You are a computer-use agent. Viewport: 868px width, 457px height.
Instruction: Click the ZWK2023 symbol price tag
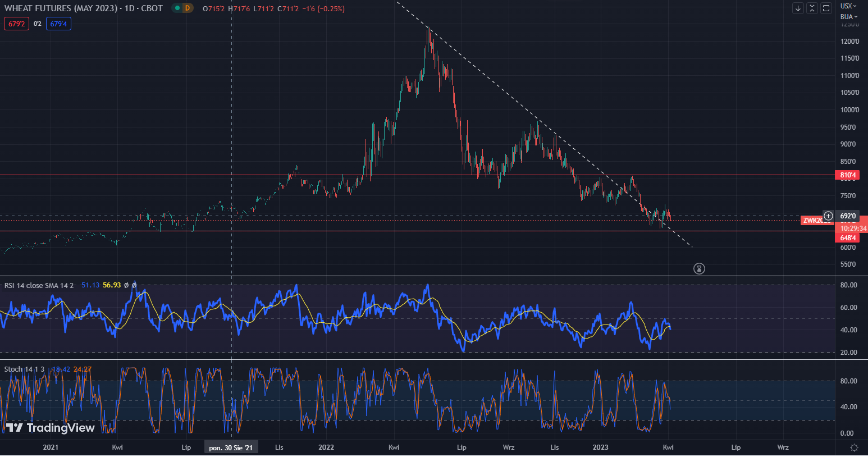[816, 220]
